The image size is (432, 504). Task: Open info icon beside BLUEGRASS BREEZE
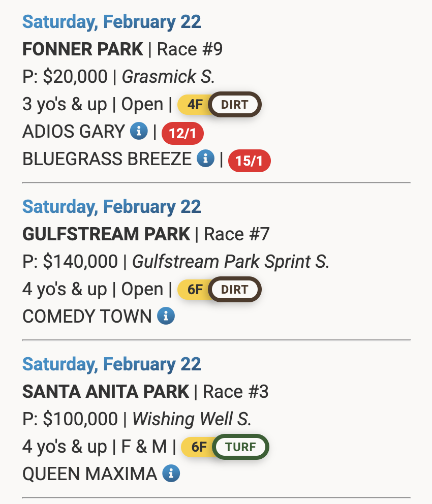click(205, 159)
